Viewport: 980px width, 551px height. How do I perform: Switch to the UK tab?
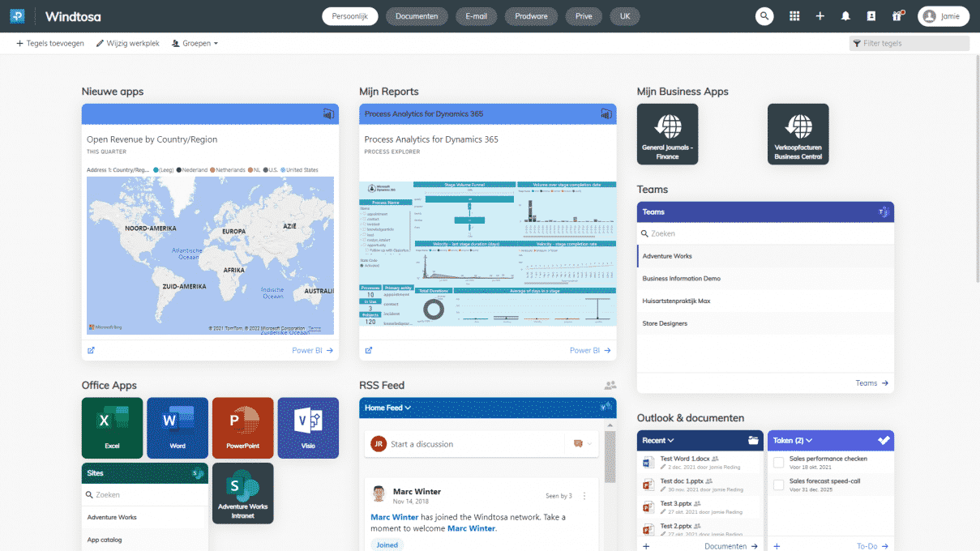pos(625,16)
